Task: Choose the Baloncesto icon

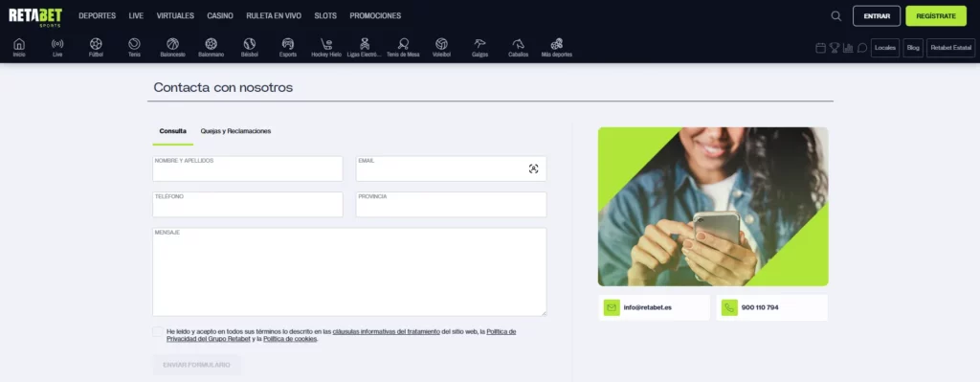Action: click(172, 44)
